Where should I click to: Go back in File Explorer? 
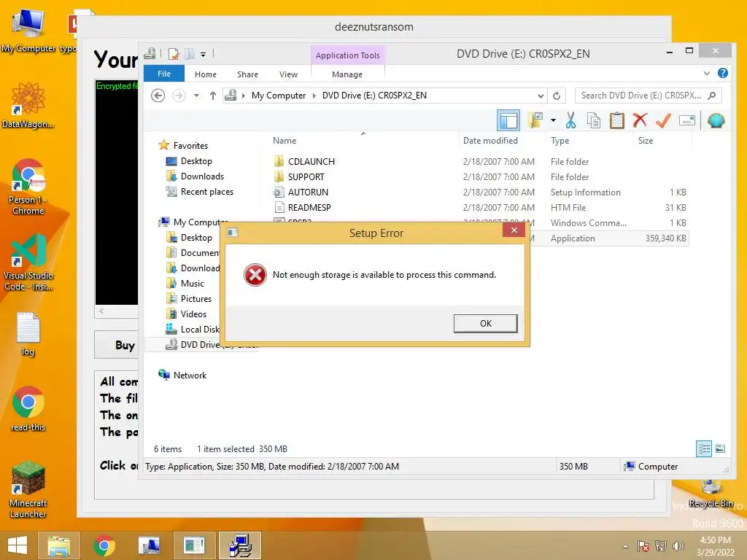pyautogui.click(x=158, y=96)
